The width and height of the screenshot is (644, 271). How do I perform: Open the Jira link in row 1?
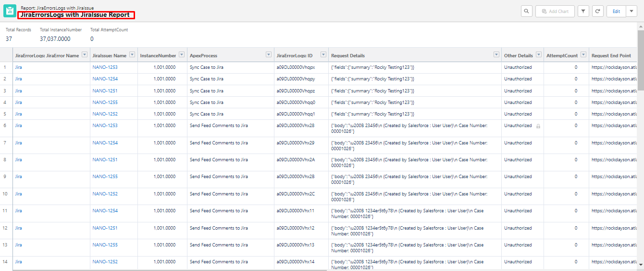click(x=18, y=67)
